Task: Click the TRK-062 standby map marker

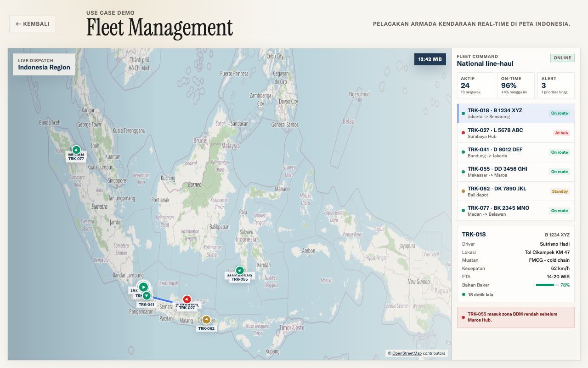Action: coord(207,320)
